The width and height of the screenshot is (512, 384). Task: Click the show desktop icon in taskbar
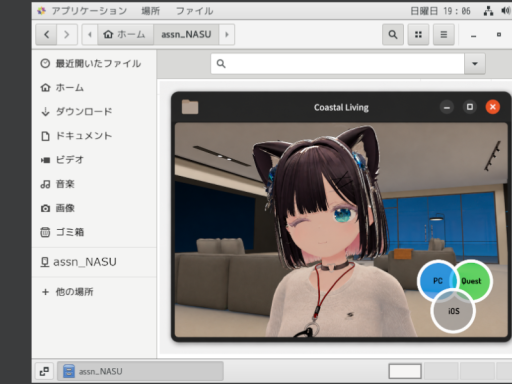click(x=44, y=371)
